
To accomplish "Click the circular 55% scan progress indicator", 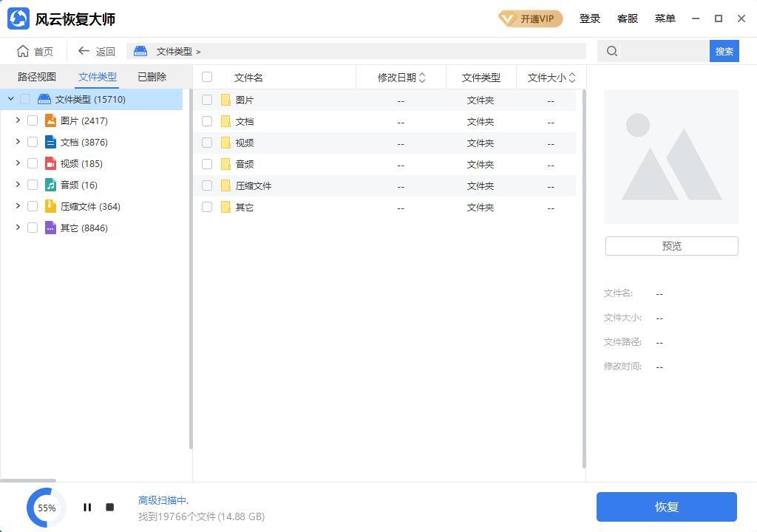I will click(46, 508).
